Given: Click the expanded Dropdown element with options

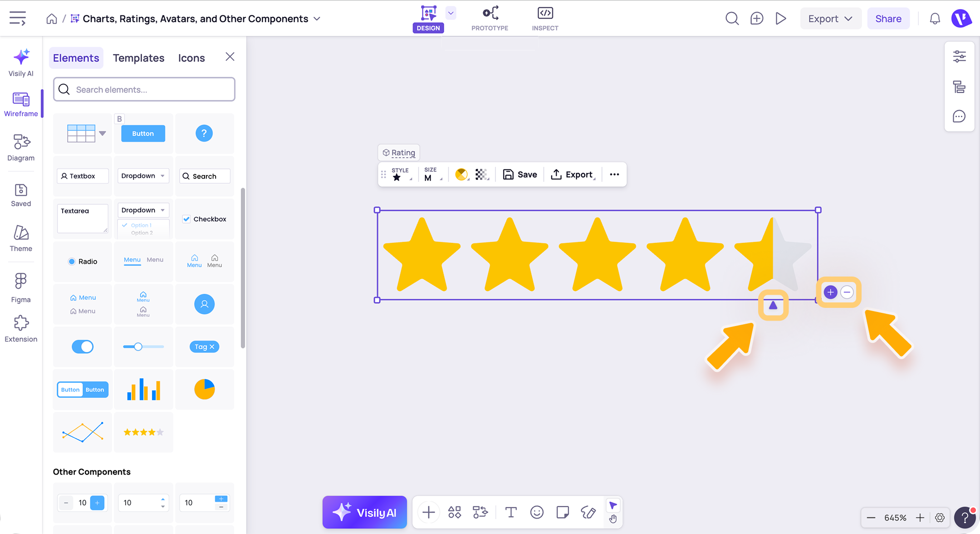Looking at the screenshot, I should tap(143, 220).
